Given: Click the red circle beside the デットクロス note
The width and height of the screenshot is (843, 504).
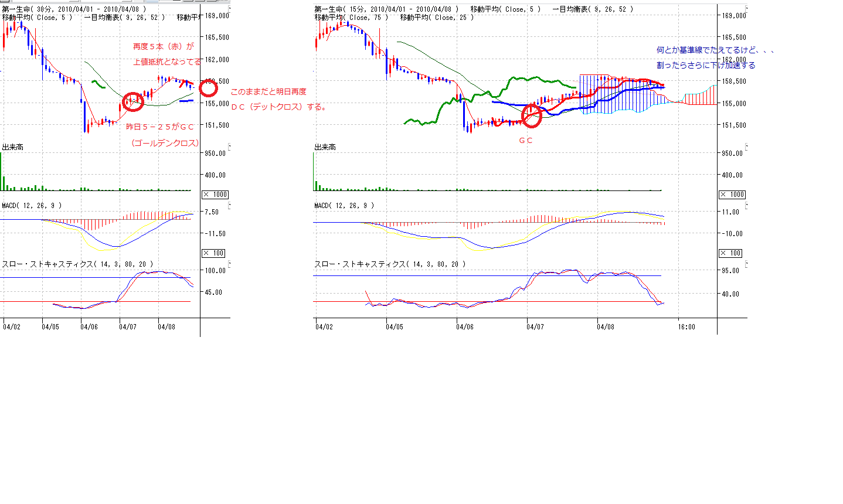Looking at the screenshot, I should (208, 89).
